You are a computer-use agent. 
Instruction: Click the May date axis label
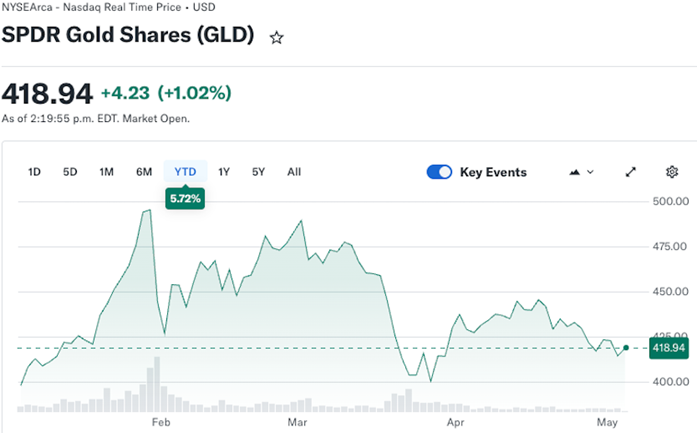[x=607, y=422]
